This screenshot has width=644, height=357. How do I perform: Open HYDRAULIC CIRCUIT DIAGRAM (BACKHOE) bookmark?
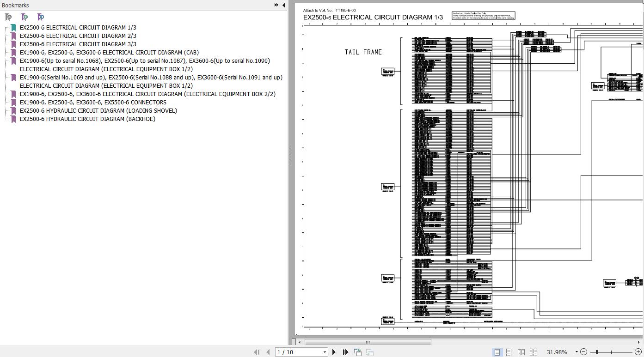point(87,119)
